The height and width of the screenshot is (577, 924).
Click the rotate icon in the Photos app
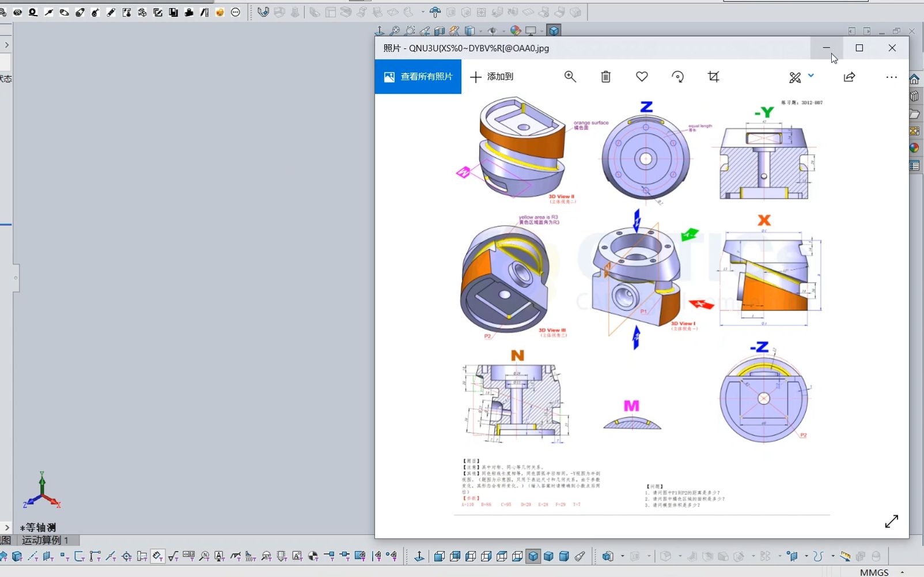678,76
